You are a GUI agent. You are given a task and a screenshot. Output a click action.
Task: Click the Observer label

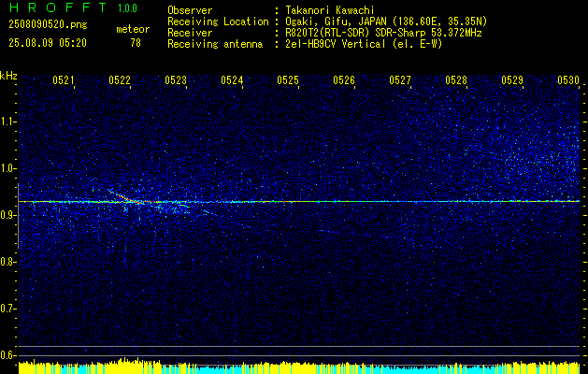pos(190,10)
